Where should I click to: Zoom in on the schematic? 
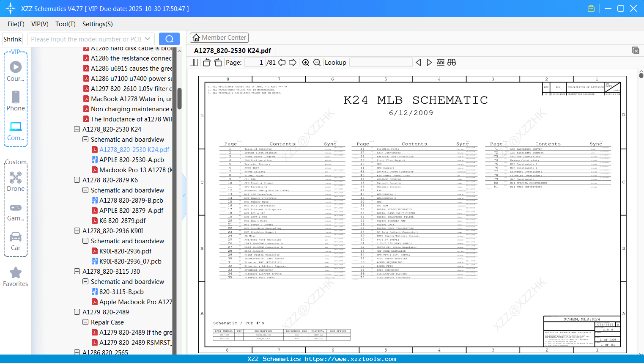tap(306, 63)
